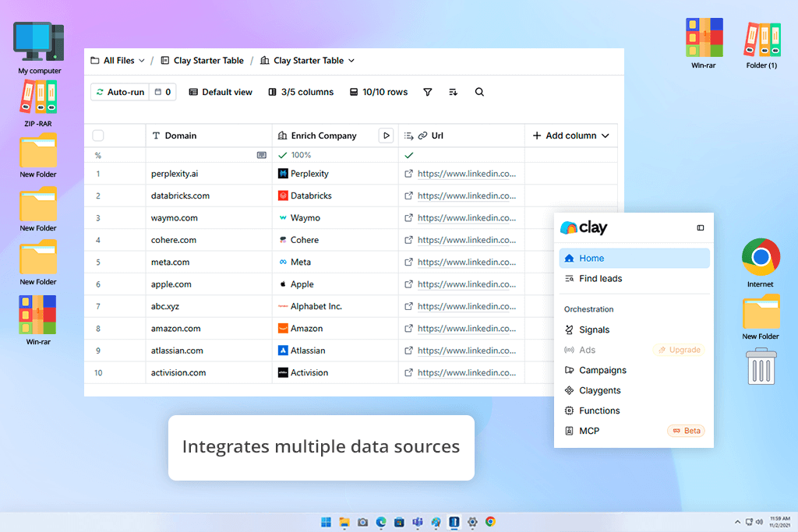The image size is (798, 532).
Task: Open the LinkedIn URL for atlassian.com row
Action: [x=467, y=351]
